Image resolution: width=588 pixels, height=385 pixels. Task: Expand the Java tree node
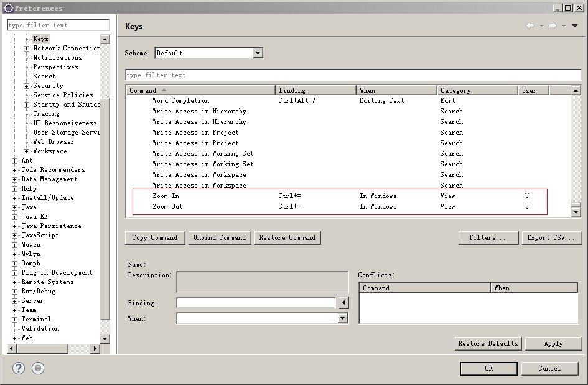(15, 207)
